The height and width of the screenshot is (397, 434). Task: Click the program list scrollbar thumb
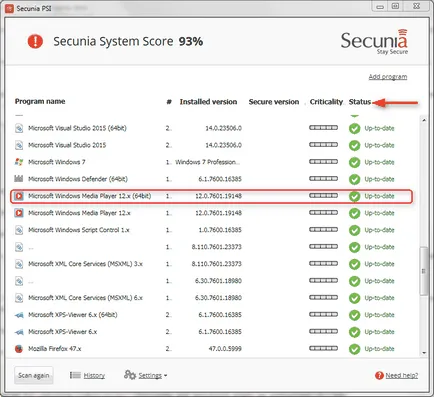(424, 271)
